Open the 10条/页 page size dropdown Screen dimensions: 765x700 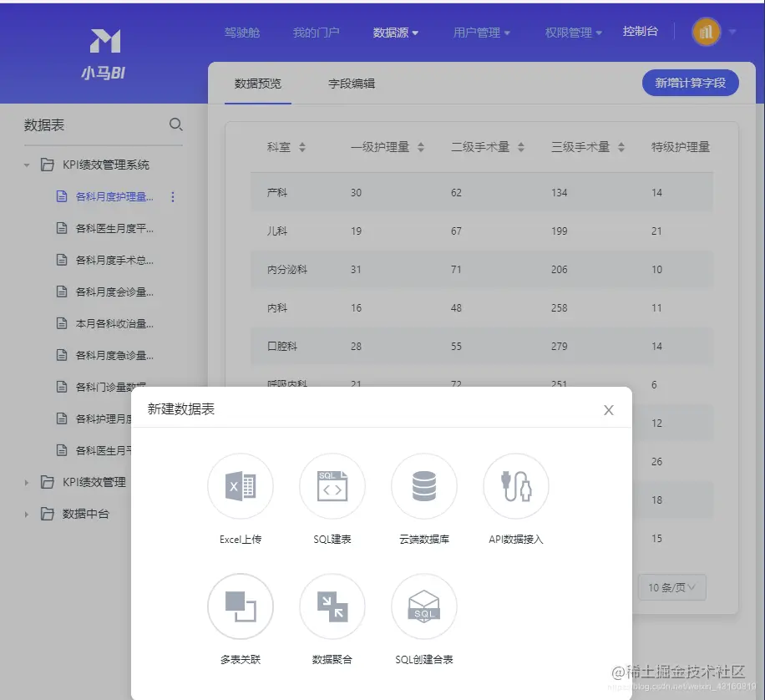[671, 587]
